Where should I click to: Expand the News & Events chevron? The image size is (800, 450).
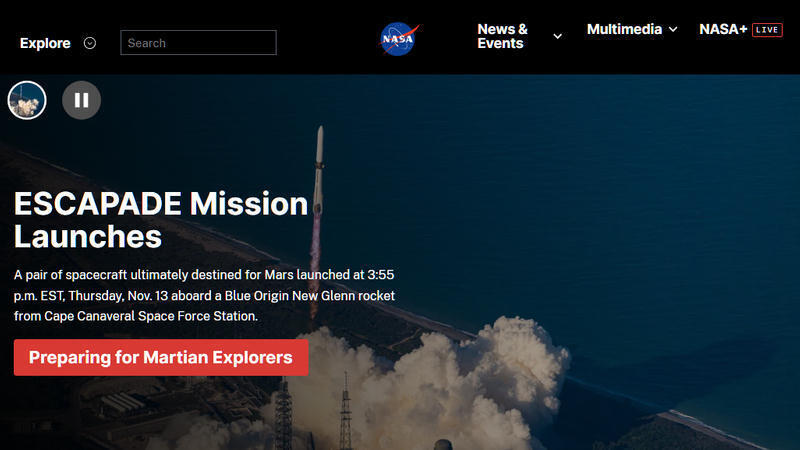pos(558,36)
